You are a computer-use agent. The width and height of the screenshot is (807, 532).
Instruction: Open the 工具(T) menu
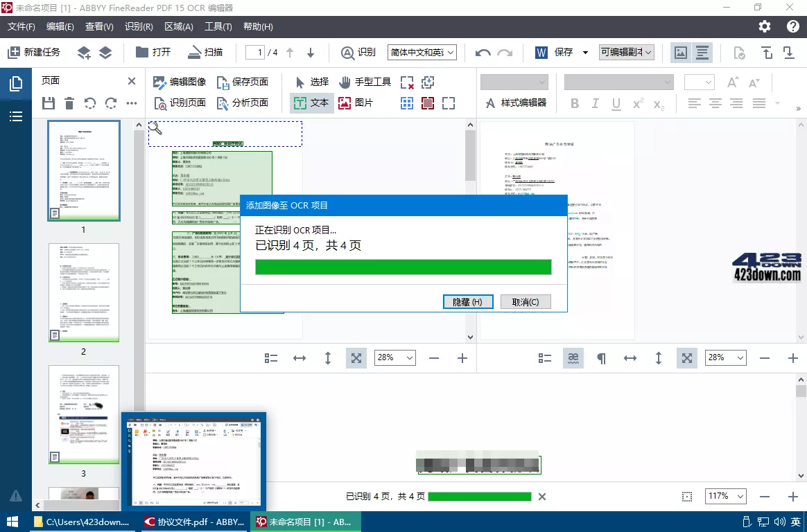[218, 26]
